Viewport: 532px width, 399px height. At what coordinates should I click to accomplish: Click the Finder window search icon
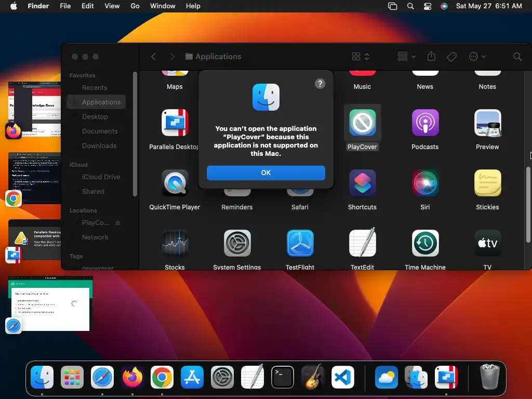point(517,57)
